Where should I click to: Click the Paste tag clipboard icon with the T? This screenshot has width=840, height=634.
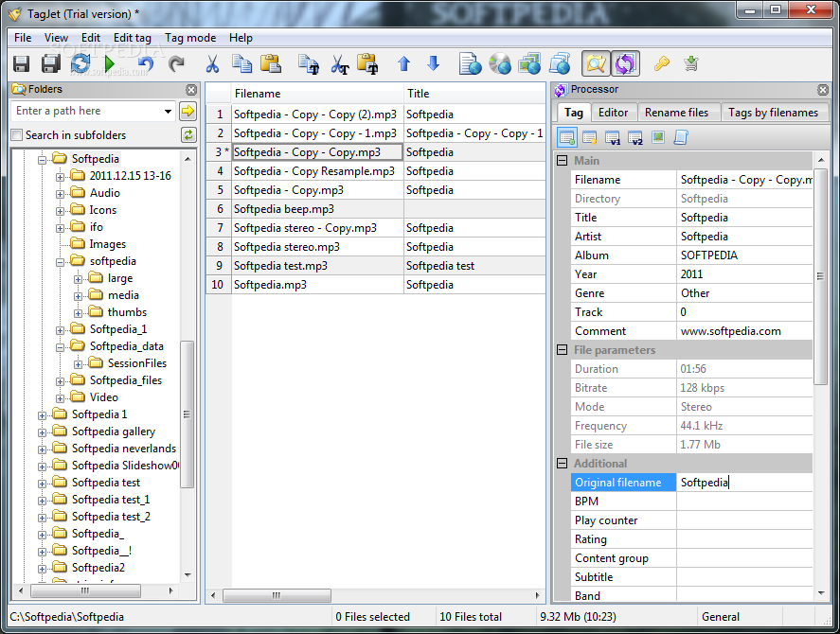[x=367, y=63]
